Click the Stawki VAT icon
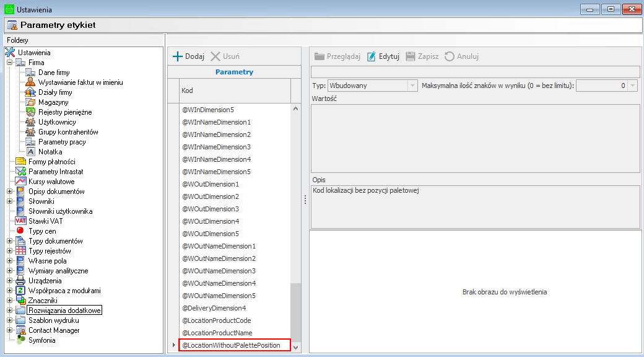This screenshot has height=357, width=644. [20, 221]
